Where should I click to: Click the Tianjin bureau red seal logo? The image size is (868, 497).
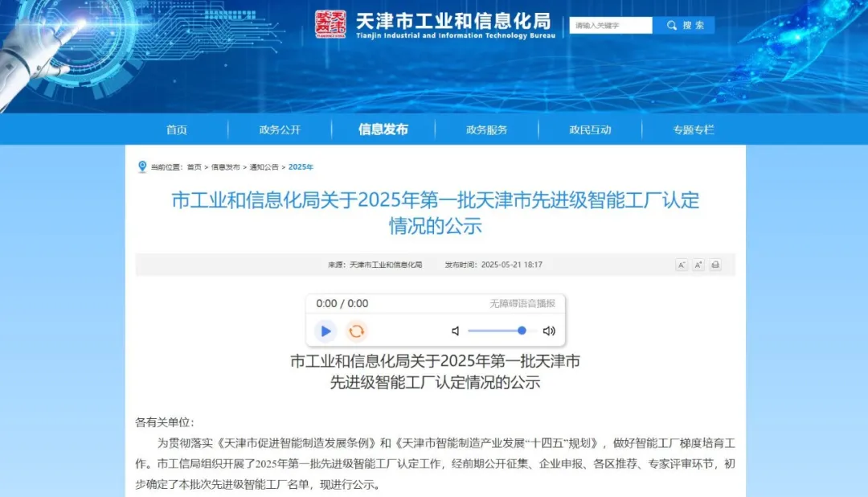click(x=330, y=24)
